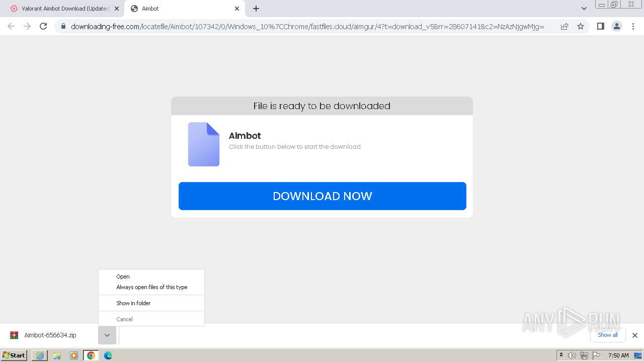Open the Windows Start menu
The height and width of the screenshot is (362, 644).
click(x=14, y=355)
